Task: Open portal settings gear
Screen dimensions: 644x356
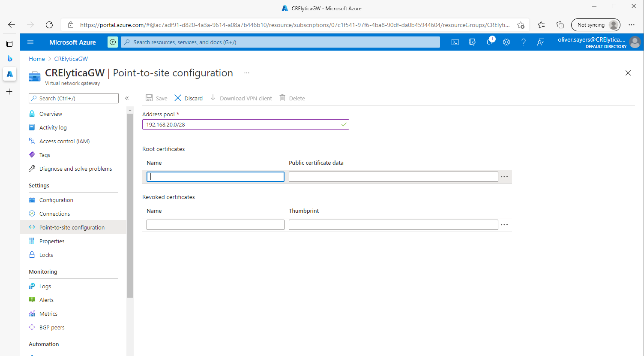Action: pyautogui.click(x=506, y=42)
